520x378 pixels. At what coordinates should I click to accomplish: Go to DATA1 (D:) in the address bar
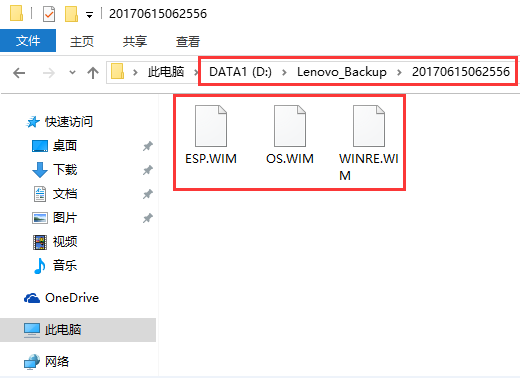point(240,72)
